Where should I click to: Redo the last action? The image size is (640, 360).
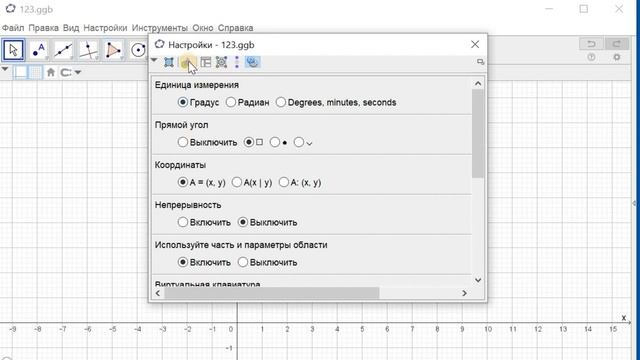(x=616, y=44)
